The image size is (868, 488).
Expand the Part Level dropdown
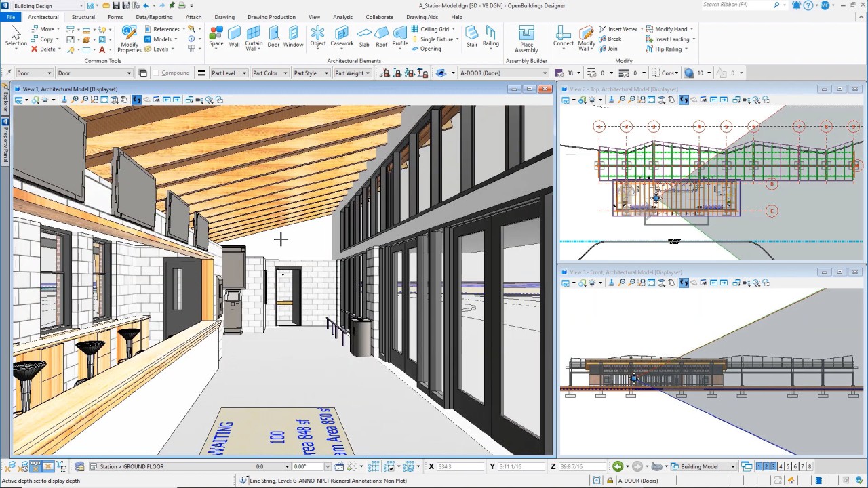pos(228,73)
